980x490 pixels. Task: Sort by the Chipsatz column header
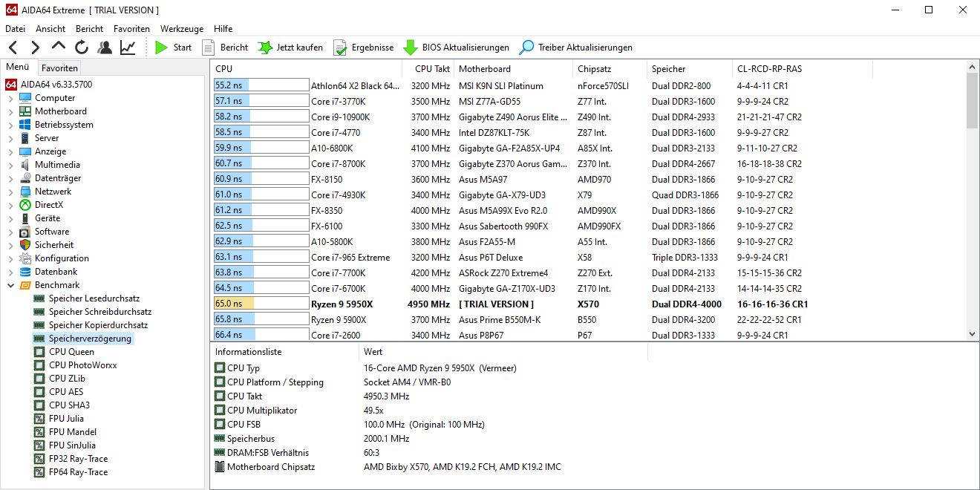click(x=610, y=69)
